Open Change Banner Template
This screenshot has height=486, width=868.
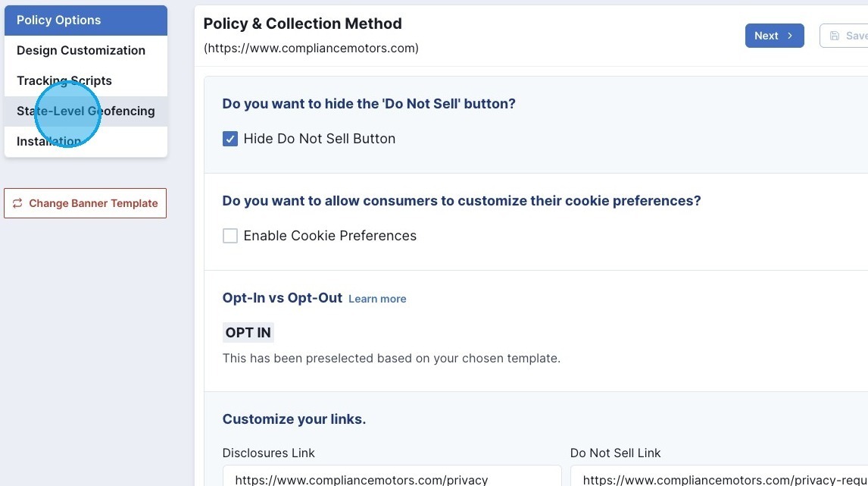pyautogui.click(x=85, y=203)
